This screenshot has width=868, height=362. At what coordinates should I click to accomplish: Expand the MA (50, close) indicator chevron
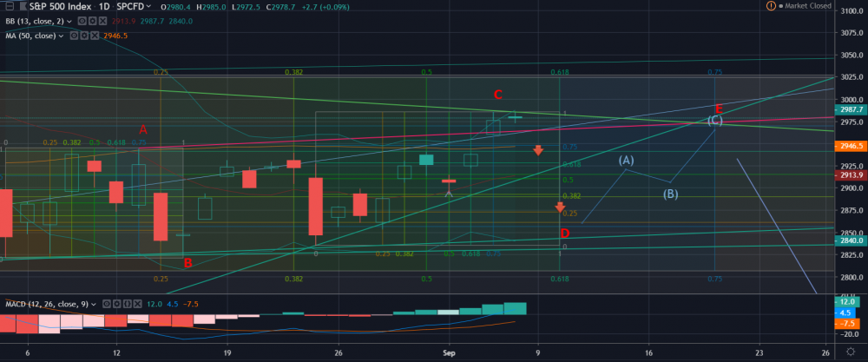[61, 36]
